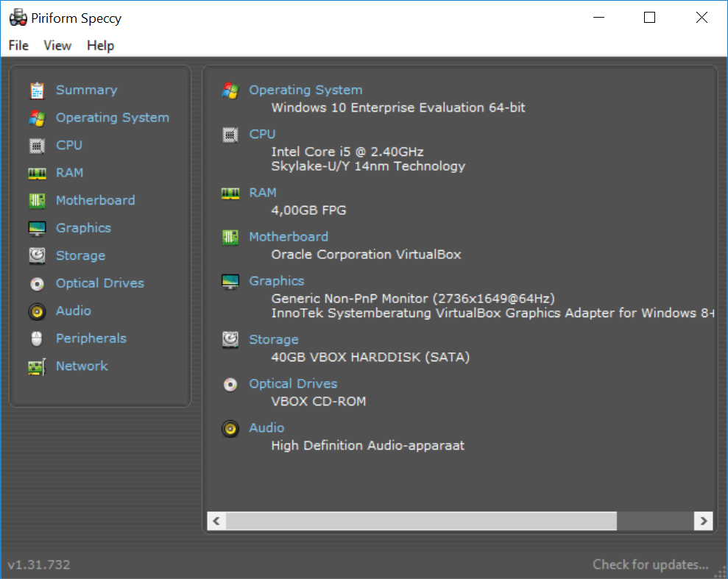Click the CPU heading link in summary
The height and width of the screenshot is (579, 728).
pyautogui.click(x=262, y=134)
